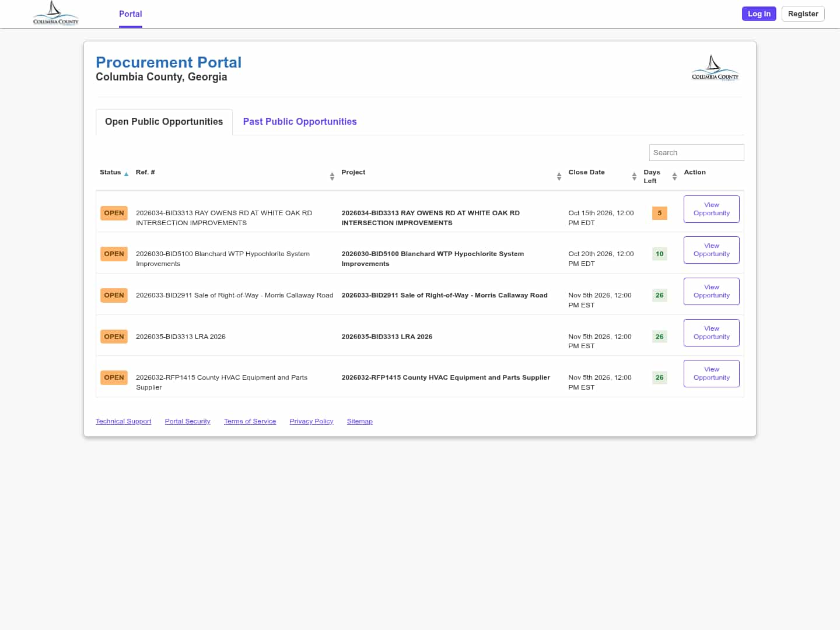Click bold project title 'County HVAC Equipment and Parts Supplier'
Screen dimensions: 840x630
point(476,377)
